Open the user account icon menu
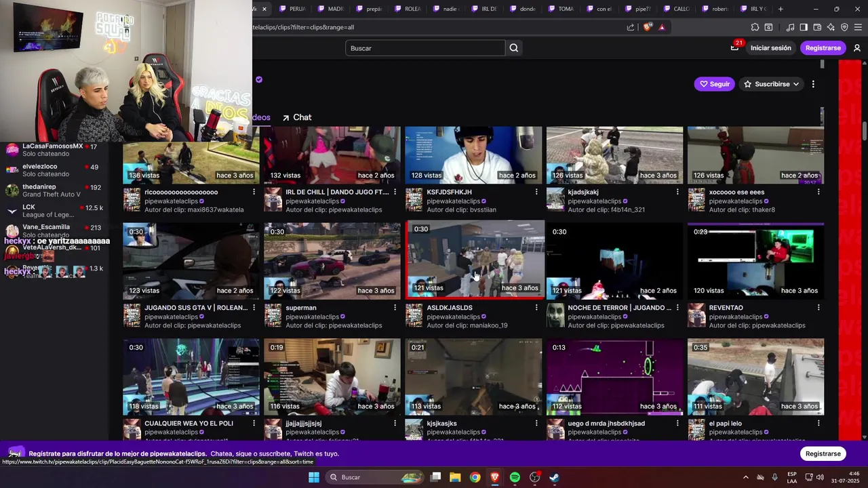This screenshot has width=868, height=488. coord(857,48)
